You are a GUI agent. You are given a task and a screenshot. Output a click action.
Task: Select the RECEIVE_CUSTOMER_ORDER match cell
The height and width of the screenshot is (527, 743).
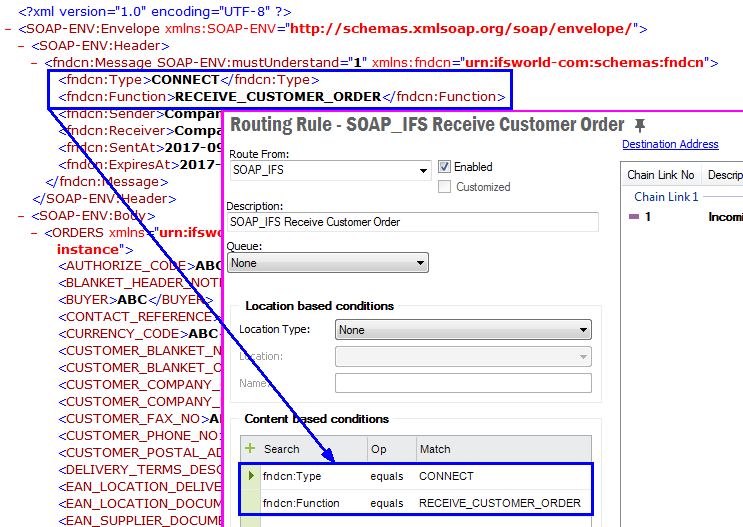coord(499,503)
